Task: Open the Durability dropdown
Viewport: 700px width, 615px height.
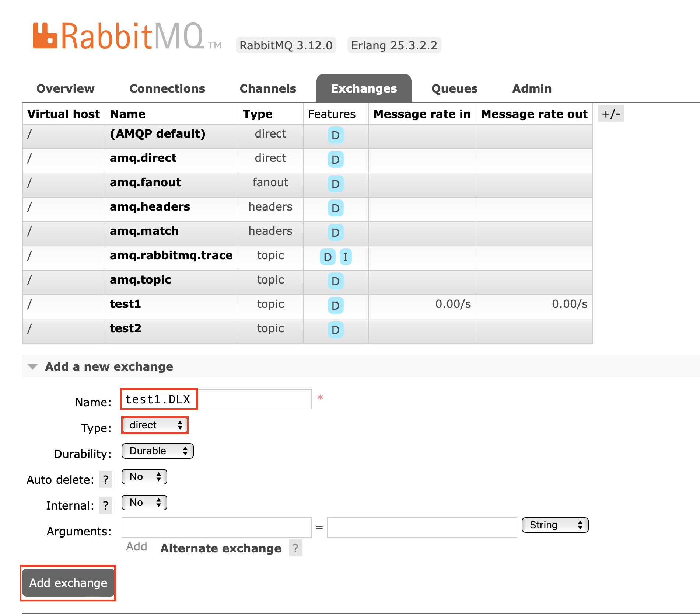Action: pos(158,451)
